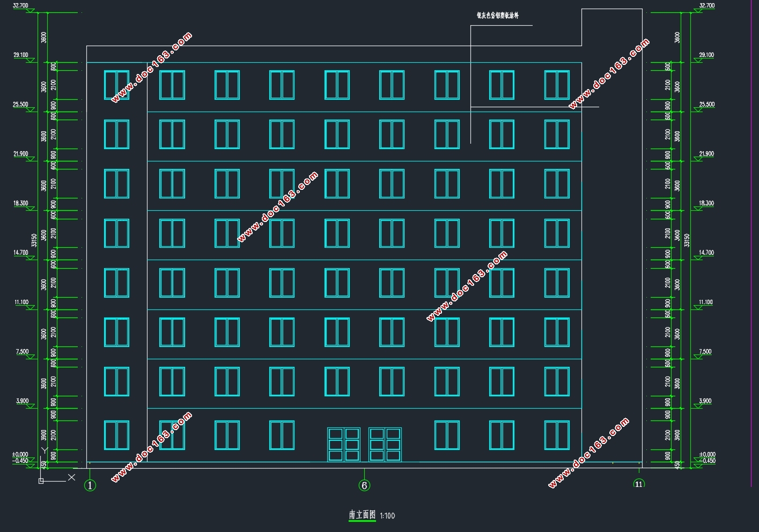Click the right 14.700 elevation label
The width and height of the screenshot is (759, 532).
click(706, 253)
